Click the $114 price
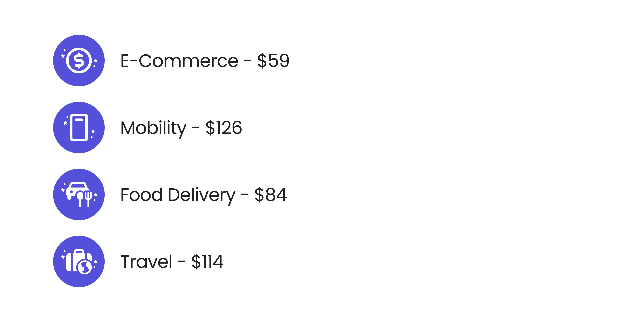This screenshot has width=644, height=322. click(207, 262)
